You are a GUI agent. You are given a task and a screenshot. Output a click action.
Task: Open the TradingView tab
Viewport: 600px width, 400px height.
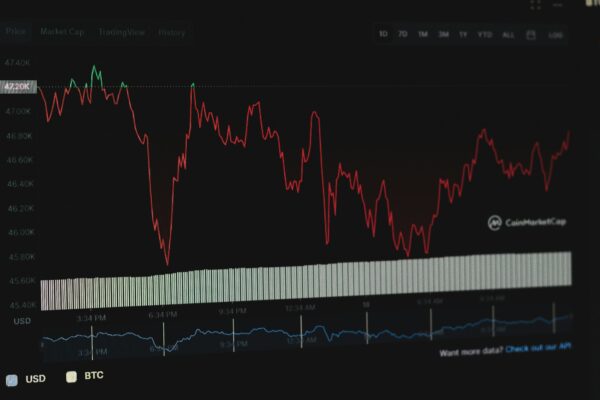[121, 32]
